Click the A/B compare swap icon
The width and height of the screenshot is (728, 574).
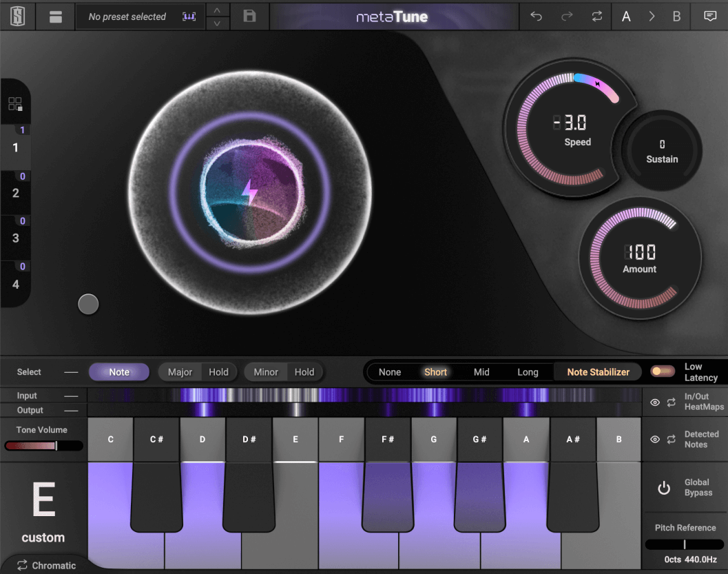(x=596, y=16)
